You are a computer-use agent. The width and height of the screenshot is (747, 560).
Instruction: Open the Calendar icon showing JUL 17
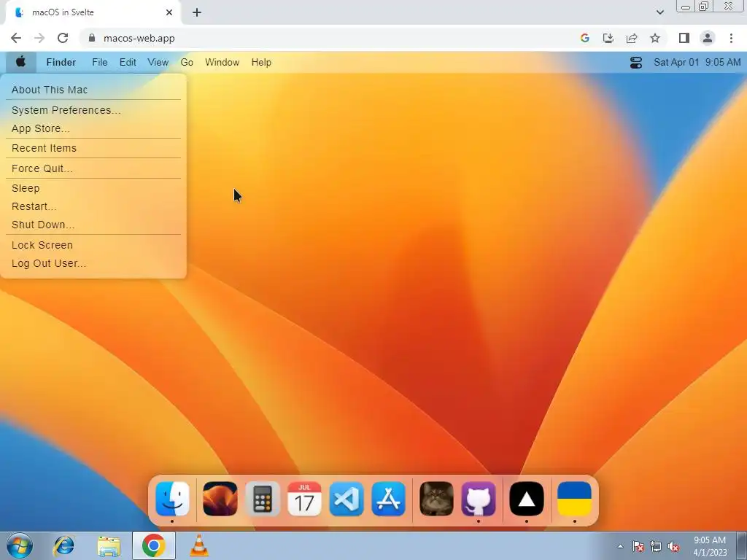point(304,499)
